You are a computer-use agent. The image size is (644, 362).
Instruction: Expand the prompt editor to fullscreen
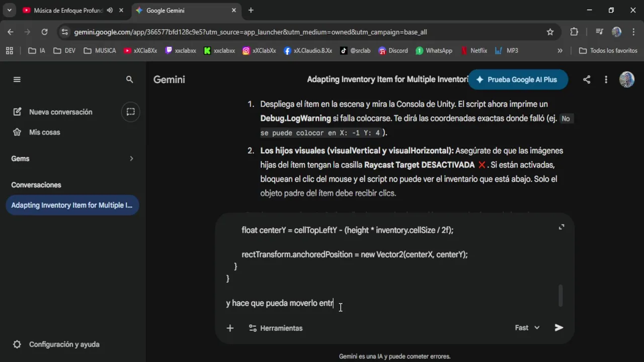tap(561, 227)
